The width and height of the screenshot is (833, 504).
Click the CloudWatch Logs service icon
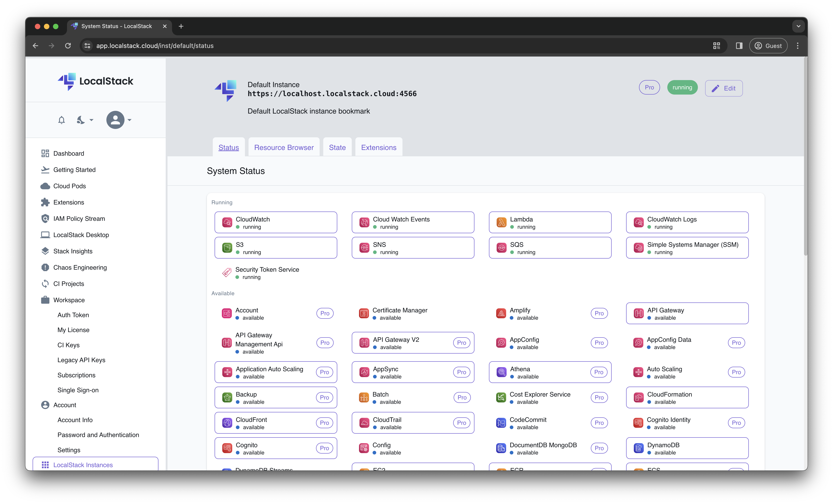pyautogui.click(x=639, y=222)
